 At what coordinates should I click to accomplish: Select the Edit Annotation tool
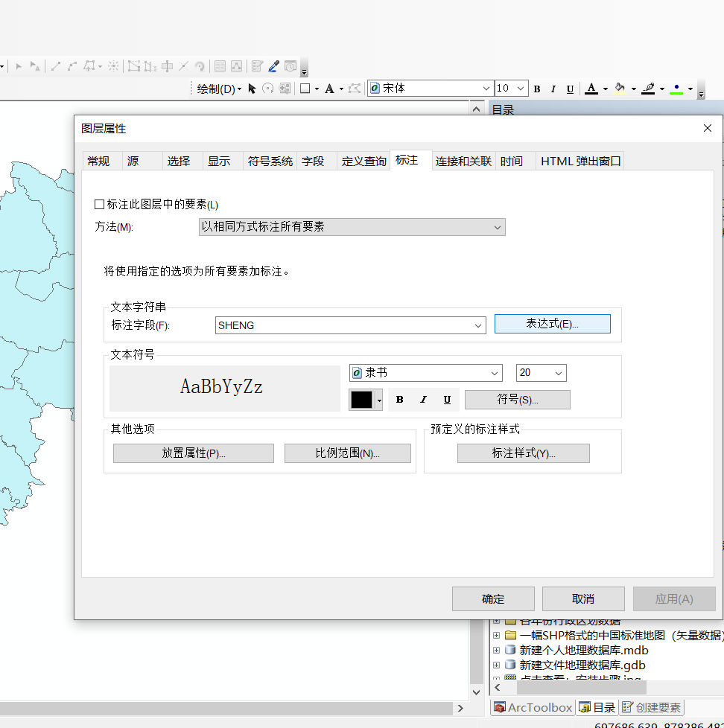click(x=34, y=66)
